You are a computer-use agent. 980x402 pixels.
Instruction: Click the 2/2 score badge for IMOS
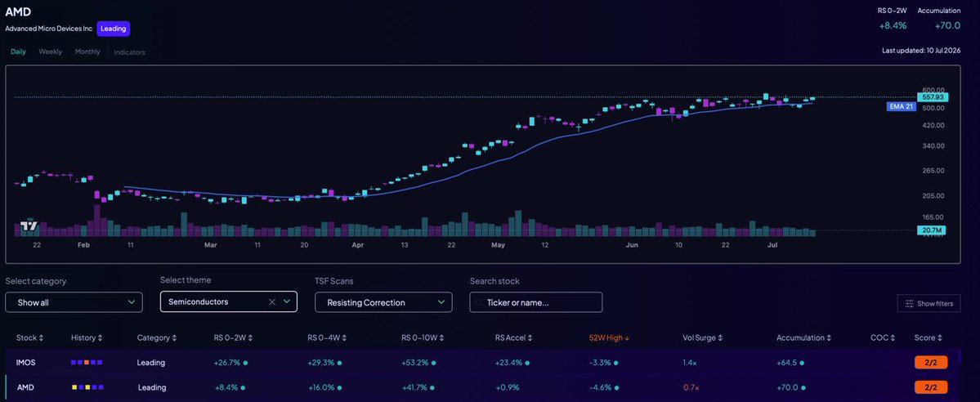point(931,362)
